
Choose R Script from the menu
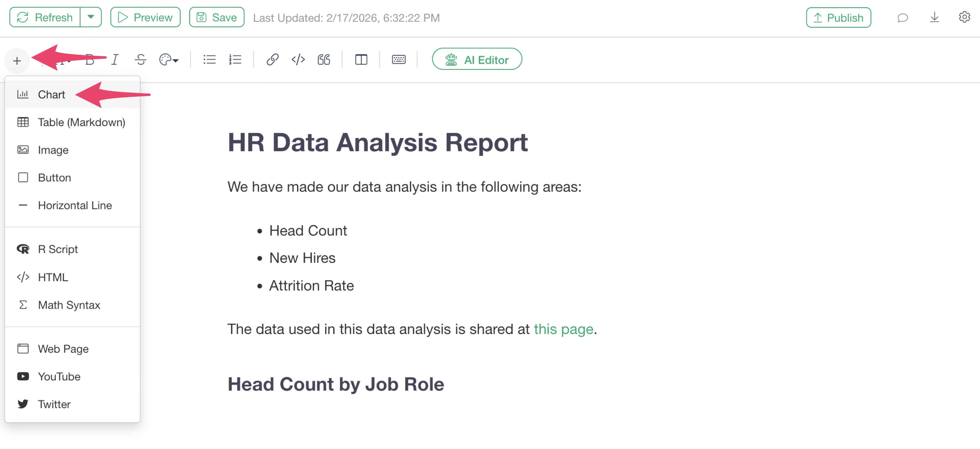(x=58, y=249)
